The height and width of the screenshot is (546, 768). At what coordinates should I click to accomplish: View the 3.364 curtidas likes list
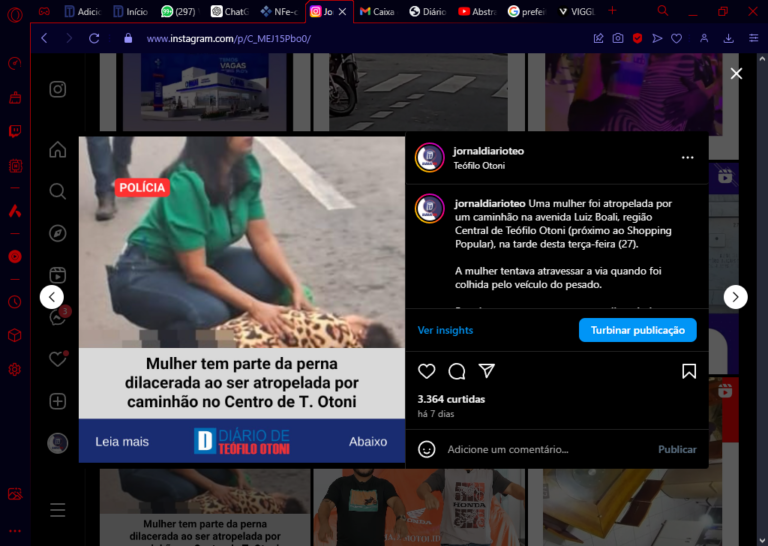451,399
